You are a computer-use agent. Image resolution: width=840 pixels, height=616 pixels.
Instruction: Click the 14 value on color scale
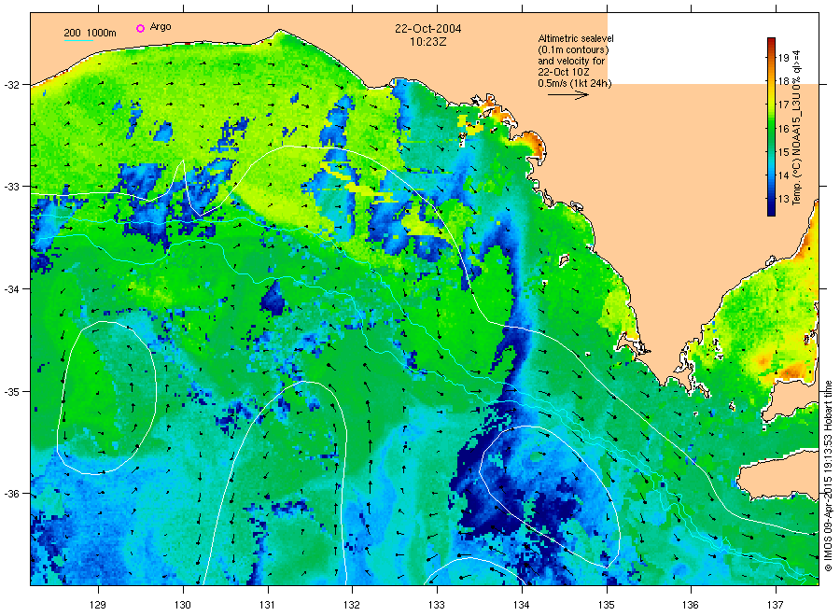coord(783,175)
